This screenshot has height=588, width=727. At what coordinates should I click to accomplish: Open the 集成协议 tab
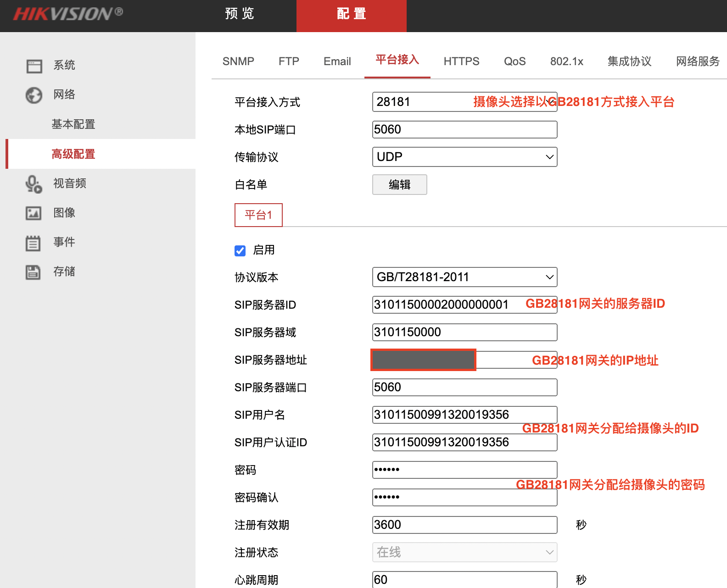click(x=629, y=61)
